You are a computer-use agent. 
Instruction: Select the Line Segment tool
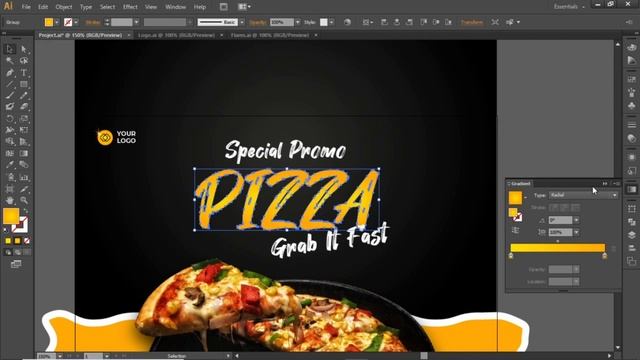[x=10, y=84]
